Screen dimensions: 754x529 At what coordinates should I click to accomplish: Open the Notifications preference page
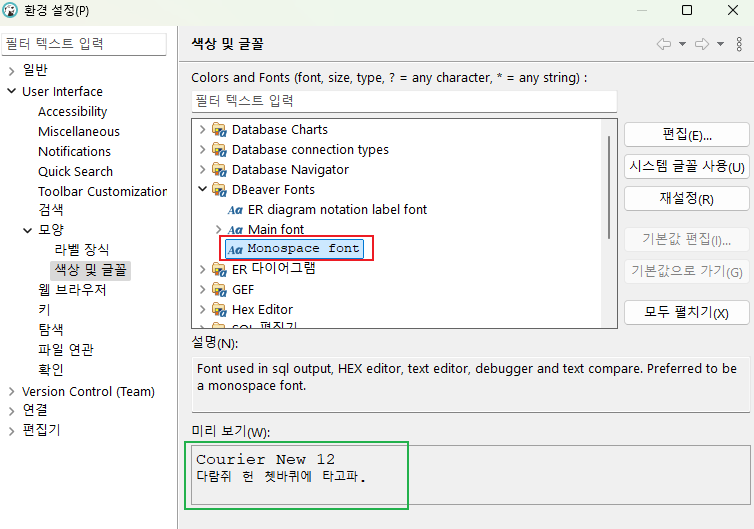pyautogui.click(x=75, y=151)
